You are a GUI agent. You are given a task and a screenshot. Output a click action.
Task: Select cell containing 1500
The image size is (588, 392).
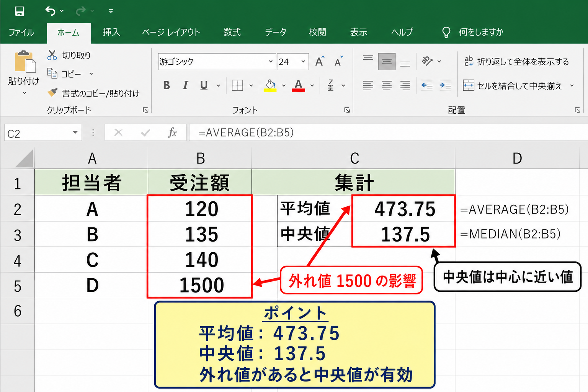(x=200, y=285)
